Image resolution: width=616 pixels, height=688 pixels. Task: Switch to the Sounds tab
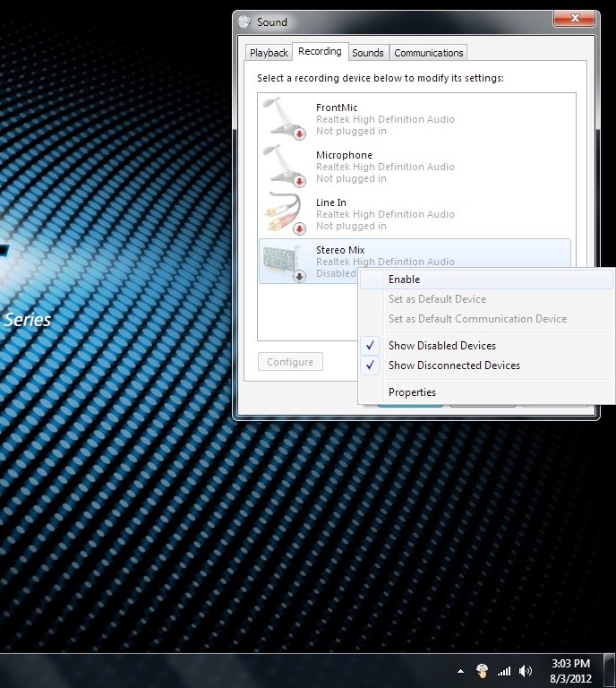click(368, 53)
